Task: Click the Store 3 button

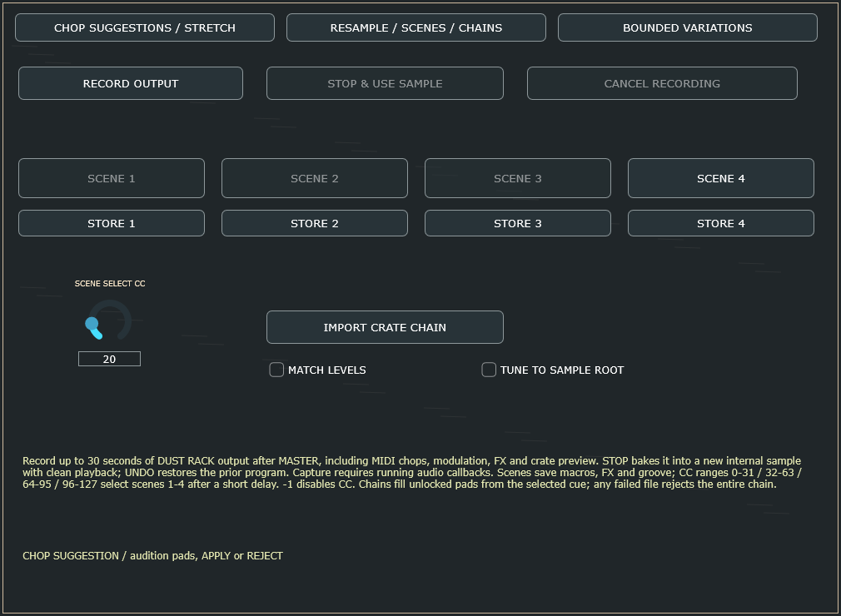Action: 518,224
